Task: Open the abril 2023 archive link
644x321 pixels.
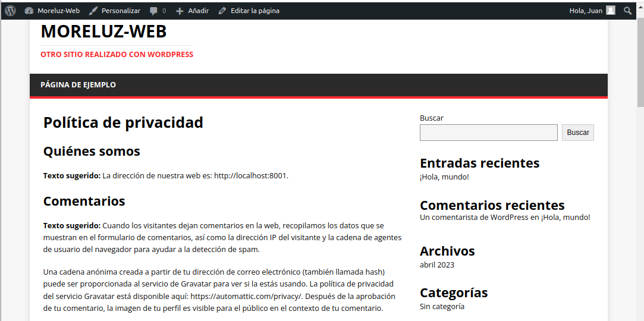Action: [x=437, y=265]
